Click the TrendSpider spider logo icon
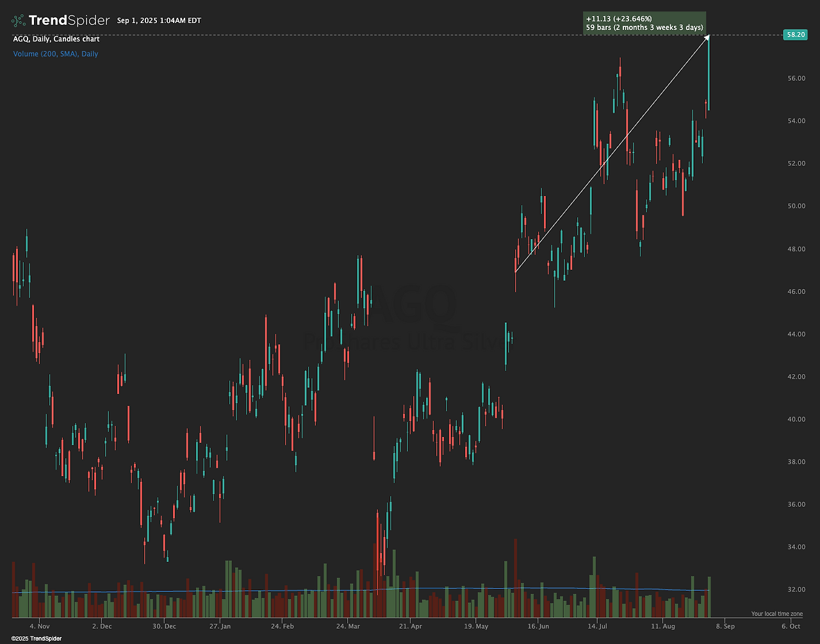 (19, 21)
